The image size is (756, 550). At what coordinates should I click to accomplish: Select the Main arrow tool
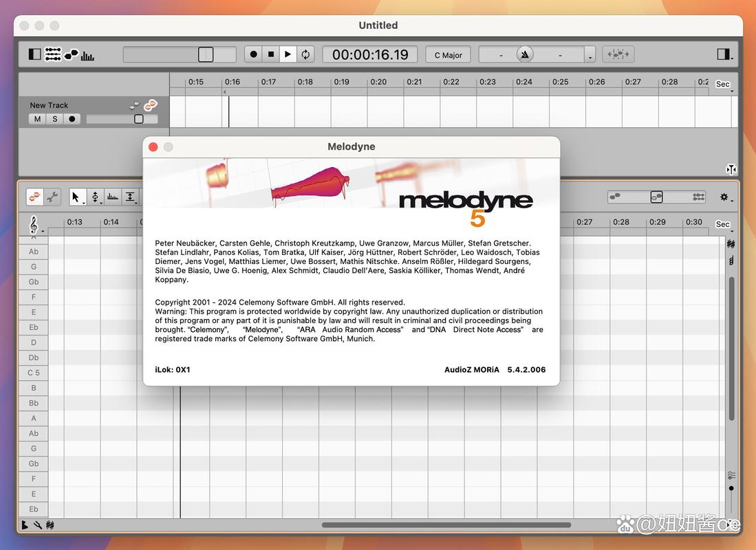(77, 197)
